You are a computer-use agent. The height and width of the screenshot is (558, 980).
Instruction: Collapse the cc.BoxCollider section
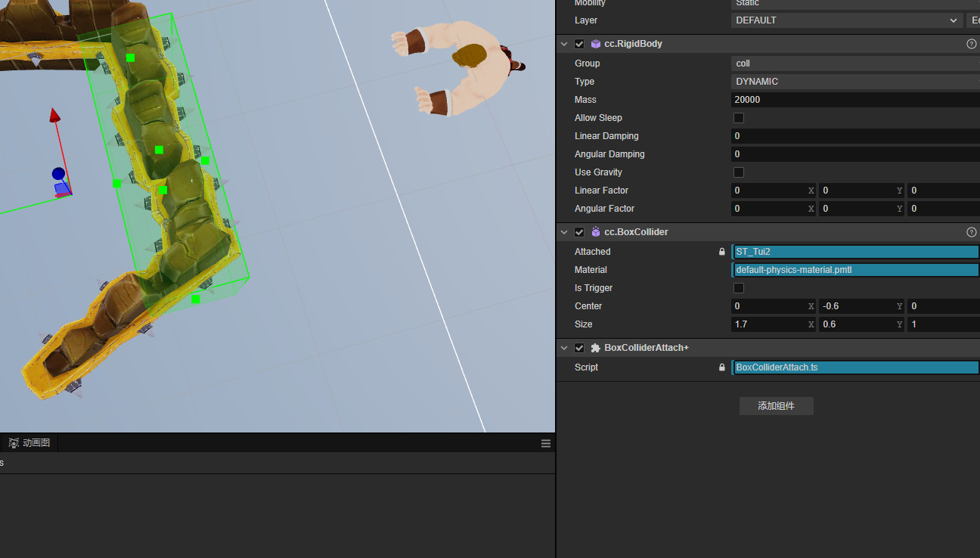point(564,232)
